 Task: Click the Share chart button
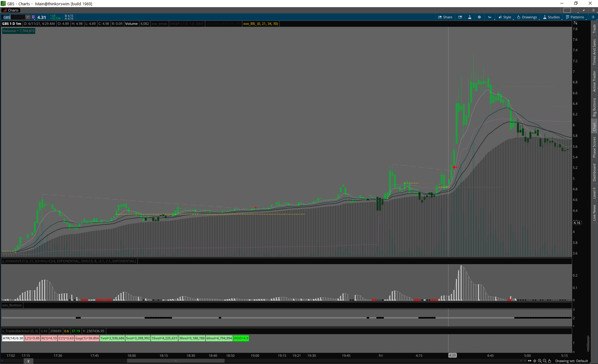pos(445,17)
